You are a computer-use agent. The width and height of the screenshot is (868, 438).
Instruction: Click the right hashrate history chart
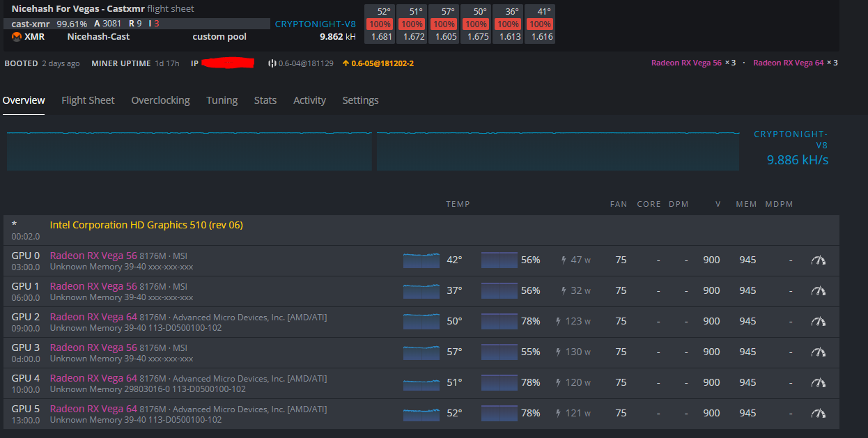(x=558, y=150)
